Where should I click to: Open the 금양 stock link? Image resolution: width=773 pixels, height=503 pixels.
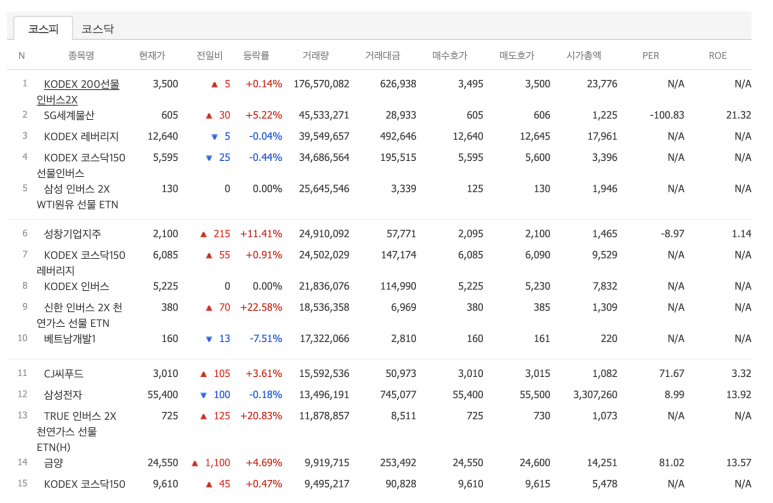(53, 463)
